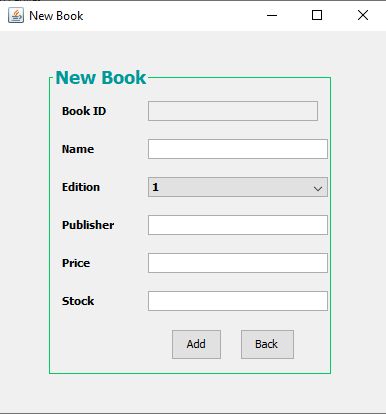Click the teal New Book panel heading
This screenshot has width=386, height=414.
101,78
